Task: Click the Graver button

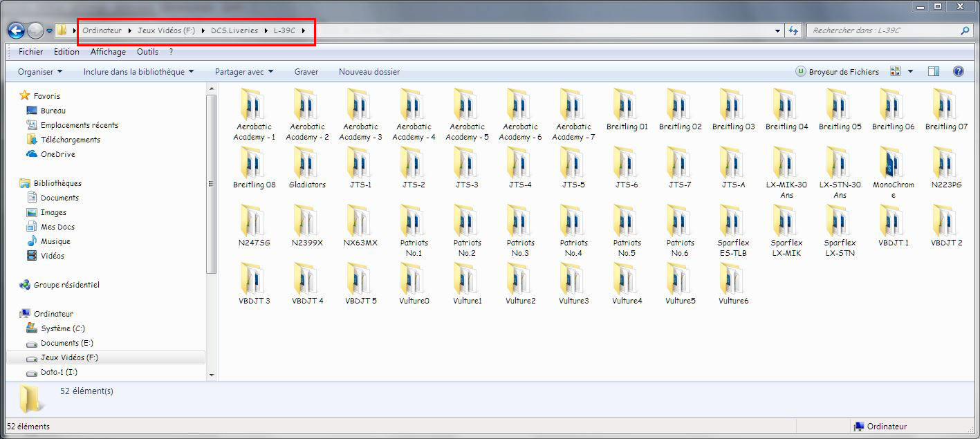Action: click(306, 72)
